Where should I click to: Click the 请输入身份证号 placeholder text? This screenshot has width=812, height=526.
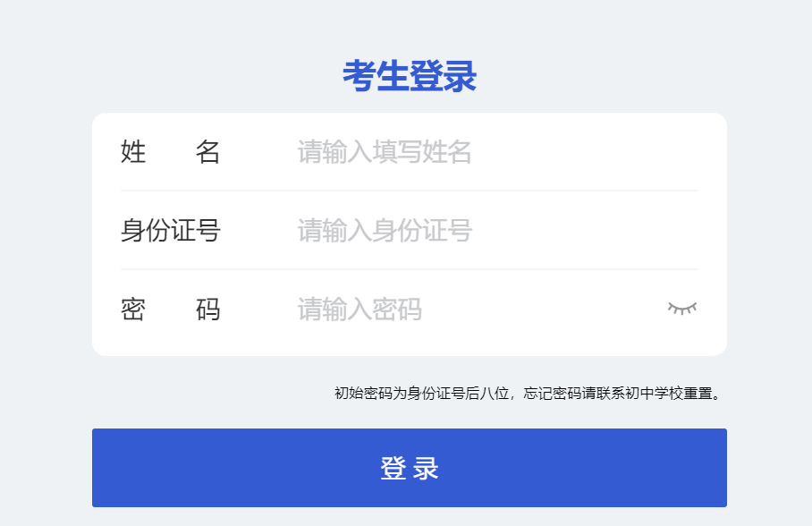385,231
